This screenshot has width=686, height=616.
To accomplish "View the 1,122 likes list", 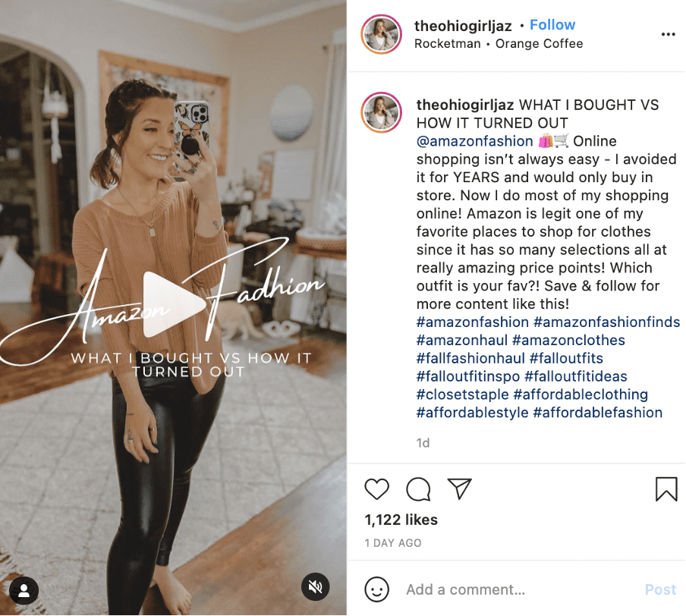I will tap(401, 520).
